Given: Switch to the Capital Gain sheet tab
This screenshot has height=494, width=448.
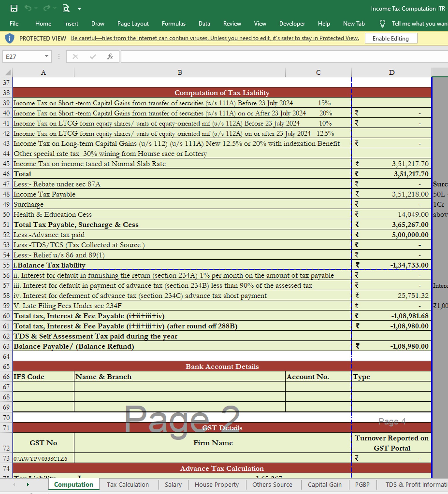Looking at the screenshot, I should pyautogui.click(x=325, y=484).
